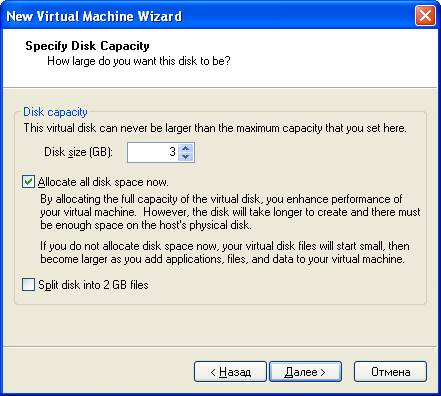Click the Disk capacity group label
The width and height of the screenshot is (441, 396).
55,112
